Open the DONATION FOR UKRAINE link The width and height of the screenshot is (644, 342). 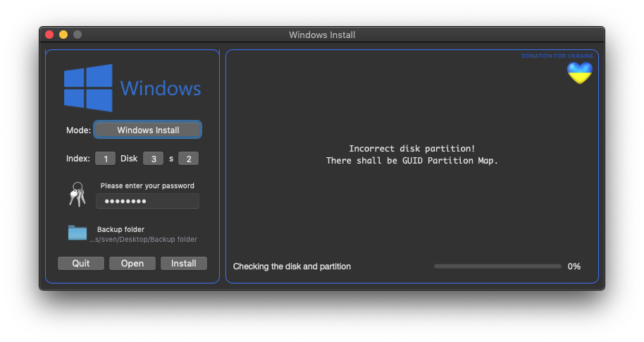click(x=557, y=56)
